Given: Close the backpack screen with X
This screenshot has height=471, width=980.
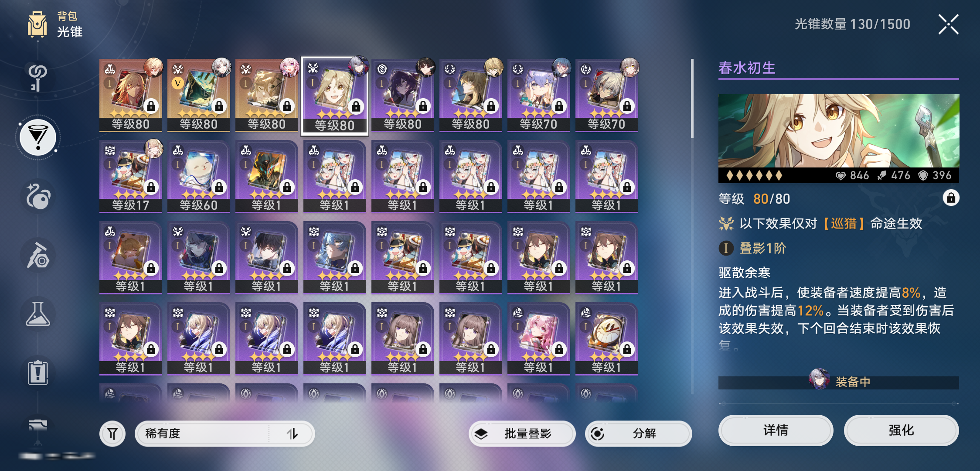Looking at the screenshot, I should click(948, 24).
